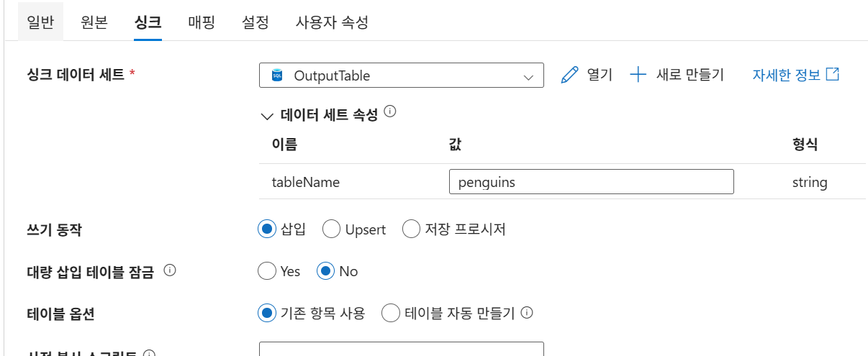Click the info icon next to 테이블 자동 만들기
This screenshot has width=868, height=356.
[527, 313]
